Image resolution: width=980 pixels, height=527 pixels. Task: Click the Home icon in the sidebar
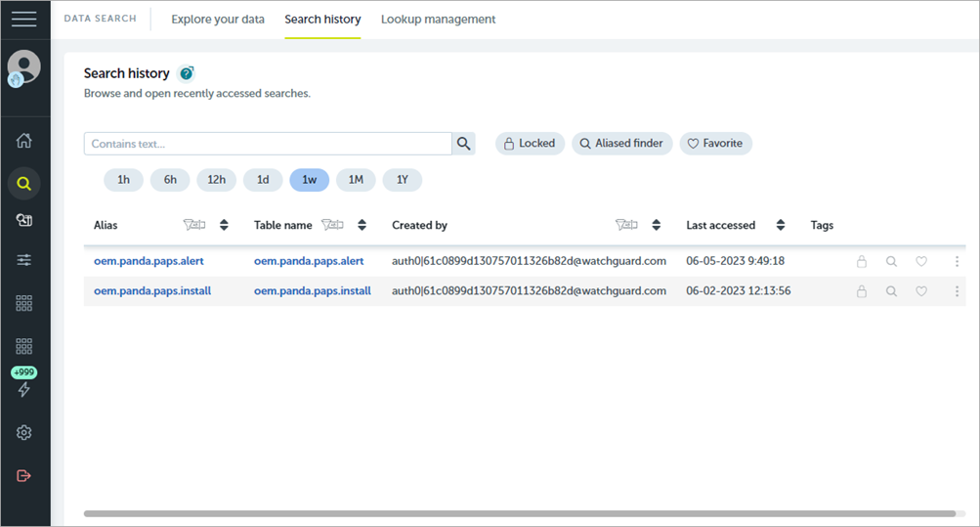(24, 140)
